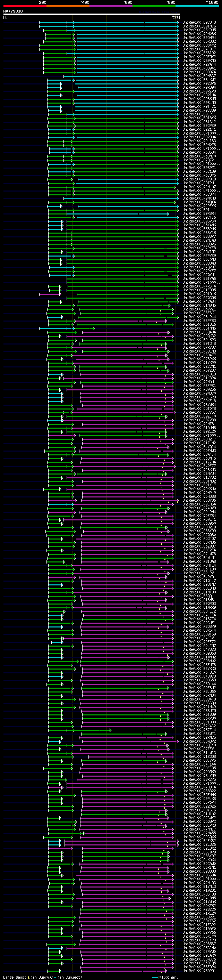This screenshot has height=980, width=222.
Task: Click the UniRef100_B9HBG7 label
Action: pos(199,76)
